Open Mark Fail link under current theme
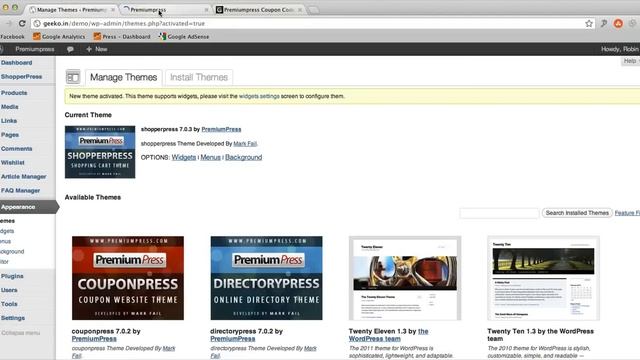 click(x=245, y=144)
